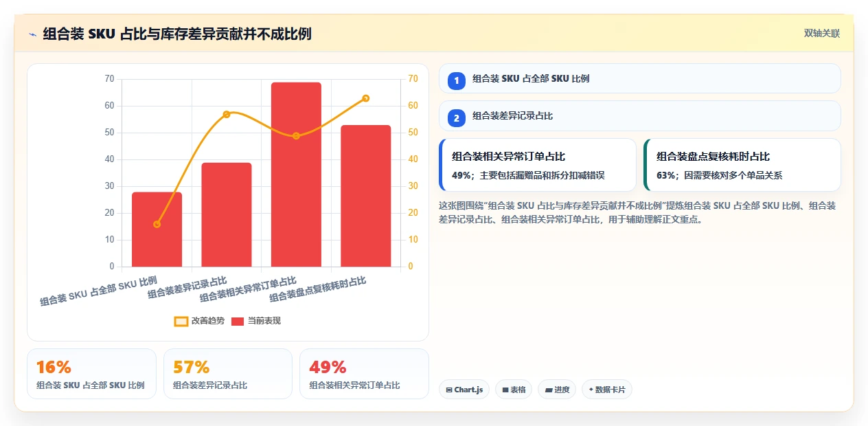Viewport: 868px width, 426px height.
Task: Click the 16% stat card
Action: point(92,374)
